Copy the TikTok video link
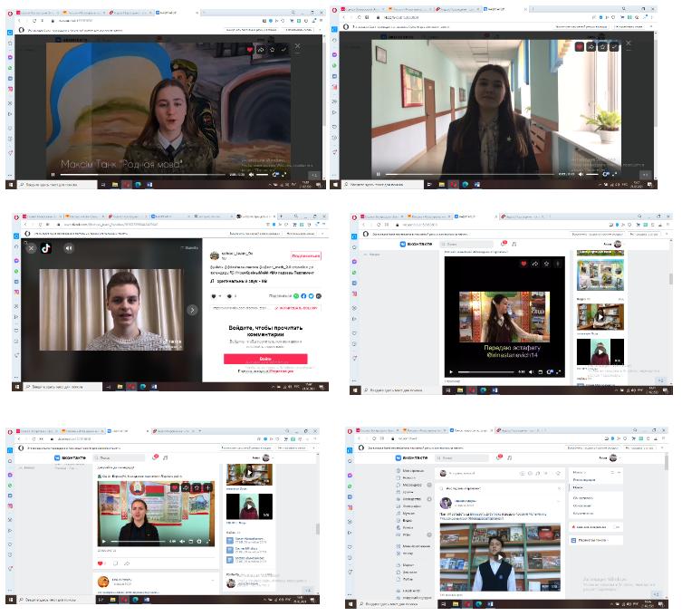 coord(298,308)
